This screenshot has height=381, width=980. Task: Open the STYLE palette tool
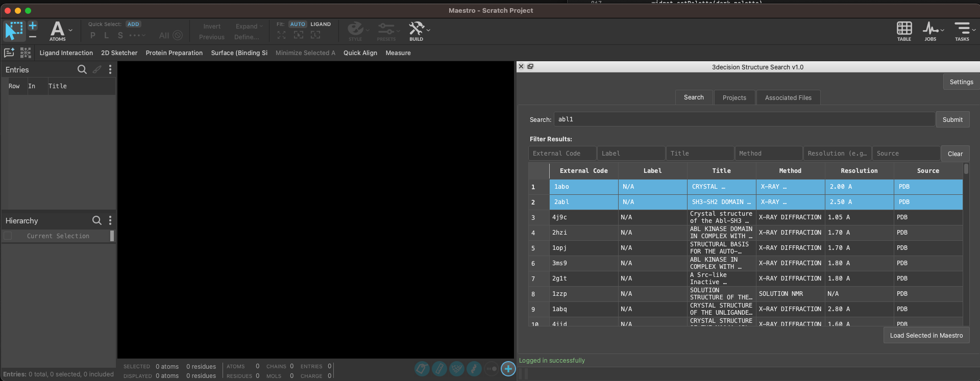[x=355, y=31]
